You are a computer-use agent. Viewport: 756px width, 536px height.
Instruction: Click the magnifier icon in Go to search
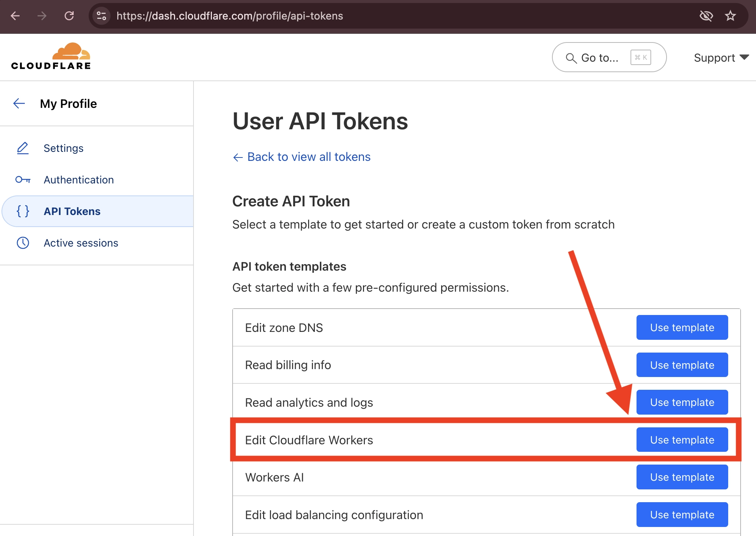click(x=571, y=58)
